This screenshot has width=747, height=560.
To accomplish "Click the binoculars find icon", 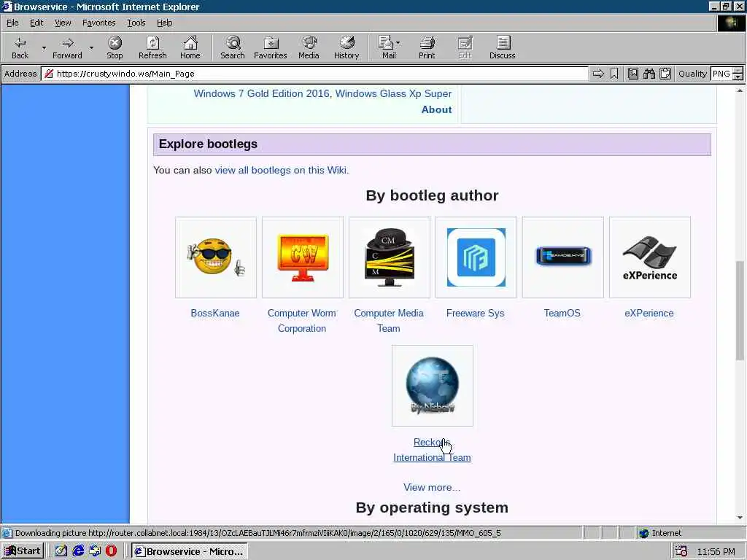I will (x=649, y=74).
